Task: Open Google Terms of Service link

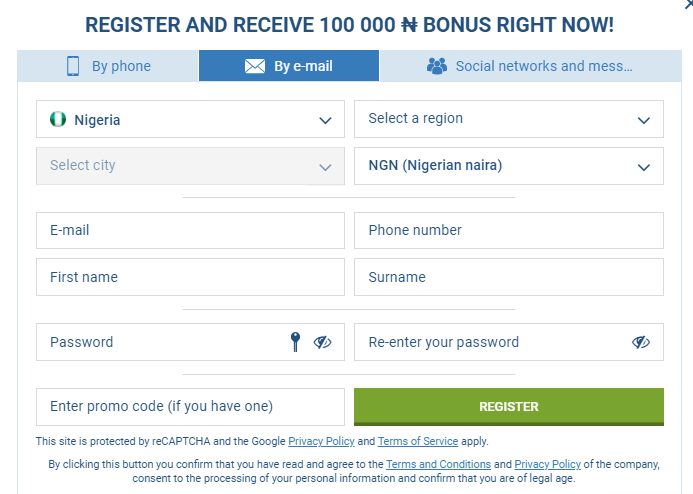Action: 418,441
